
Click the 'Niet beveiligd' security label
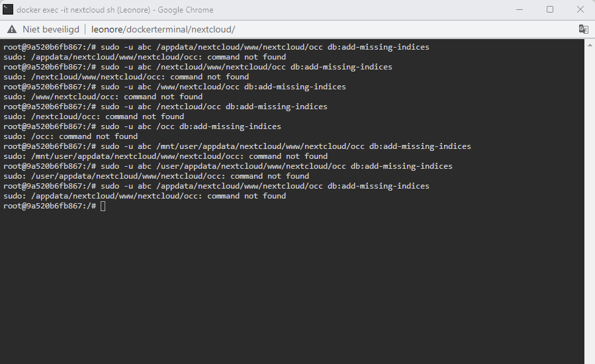[x=51, y=29]
